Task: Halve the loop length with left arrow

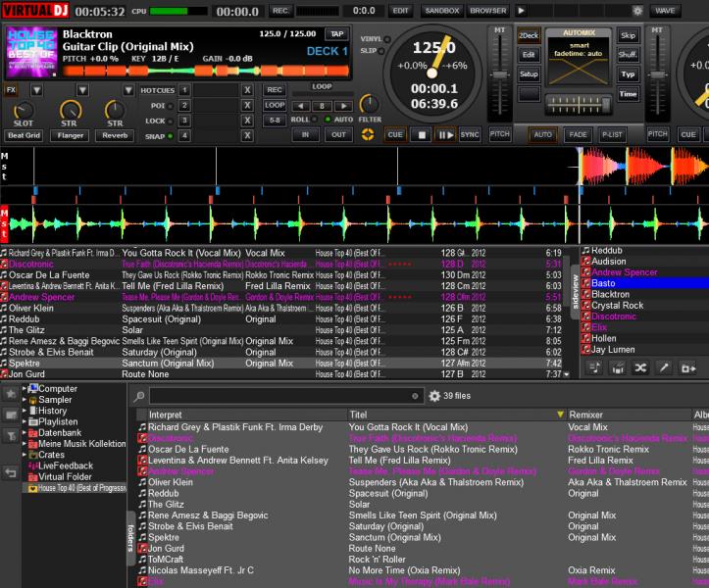Action: point(301,106)
